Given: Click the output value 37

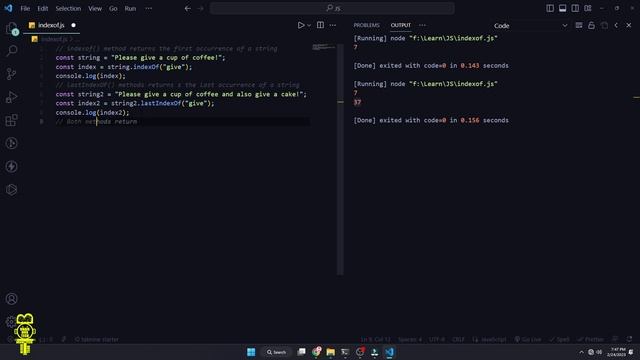Looking at the screenshot, I should tap(358, 102).
